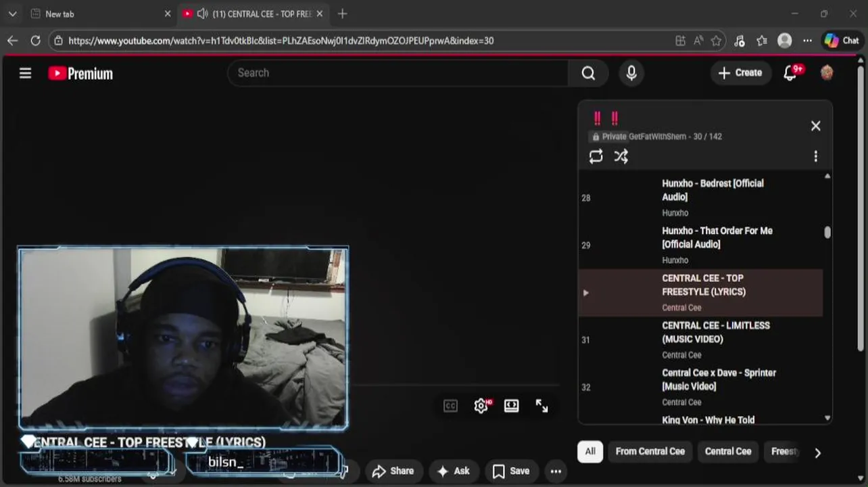Image resolution: width=868 pixels, height=487 pixels.
Task: Click the Ask button
Action: (x=454, y=471)
